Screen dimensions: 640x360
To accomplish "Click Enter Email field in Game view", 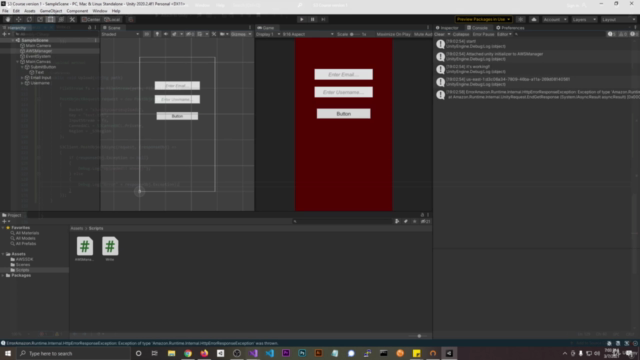I will point(343,74).
